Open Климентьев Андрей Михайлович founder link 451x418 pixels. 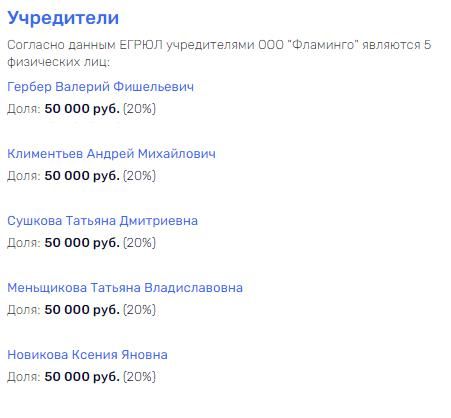[111, 154]
